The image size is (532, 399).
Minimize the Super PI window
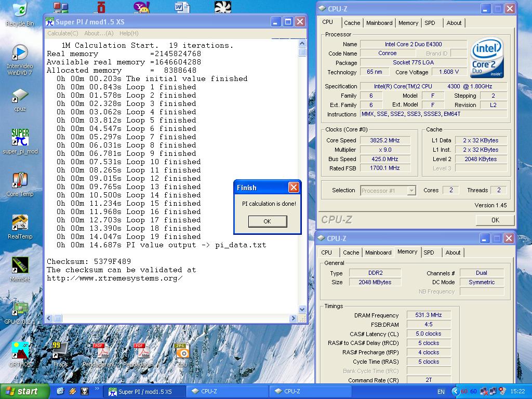click(x=276, y=22)
